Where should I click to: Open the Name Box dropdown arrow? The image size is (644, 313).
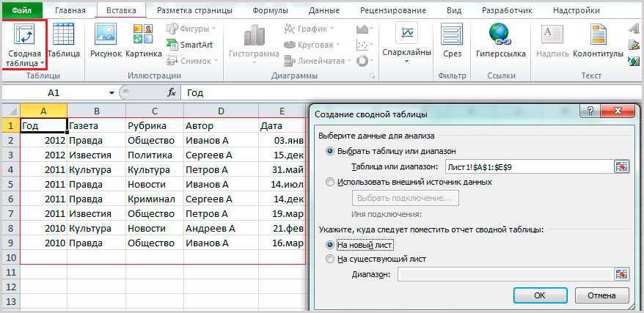pos(111,93)
